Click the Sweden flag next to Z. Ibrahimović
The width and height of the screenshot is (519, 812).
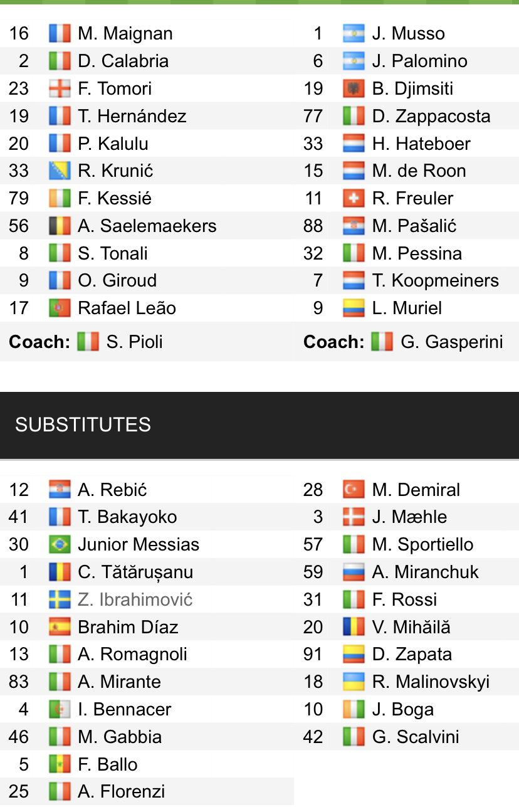tap(60, 599)
